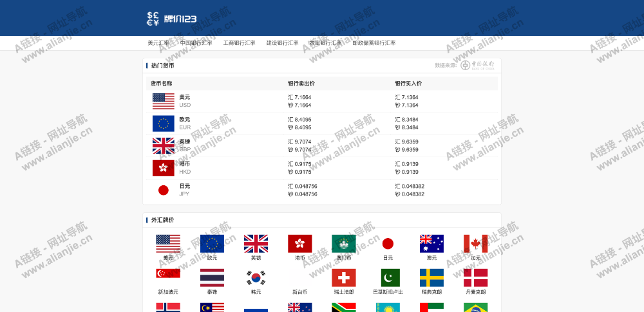Screen dimensions: 644x312
Task: Click the Macau flag for 澳门币
Action: [x=344, y=244]
